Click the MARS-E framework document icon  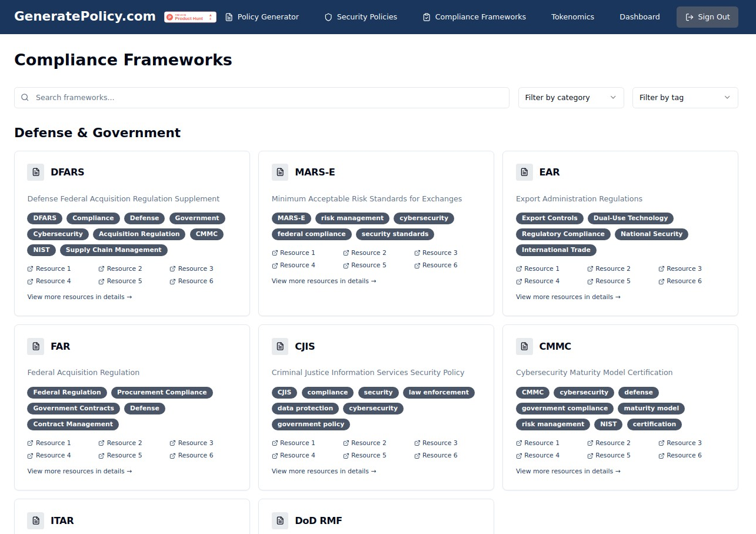[280, 173]
